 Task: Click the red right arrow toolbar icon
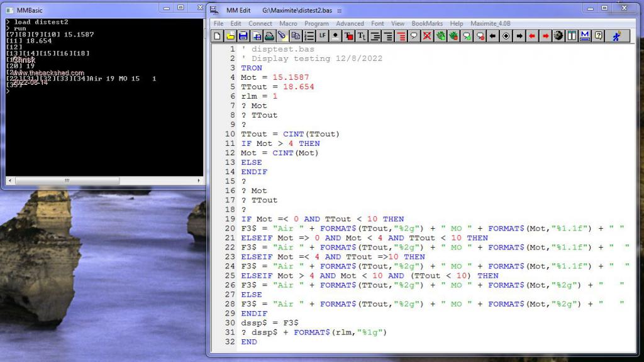point(545,36)
